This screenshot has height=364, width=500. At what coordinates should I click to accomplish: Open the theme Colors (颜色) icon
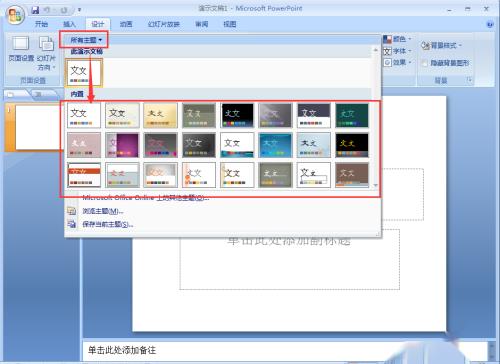pos(387,39)
